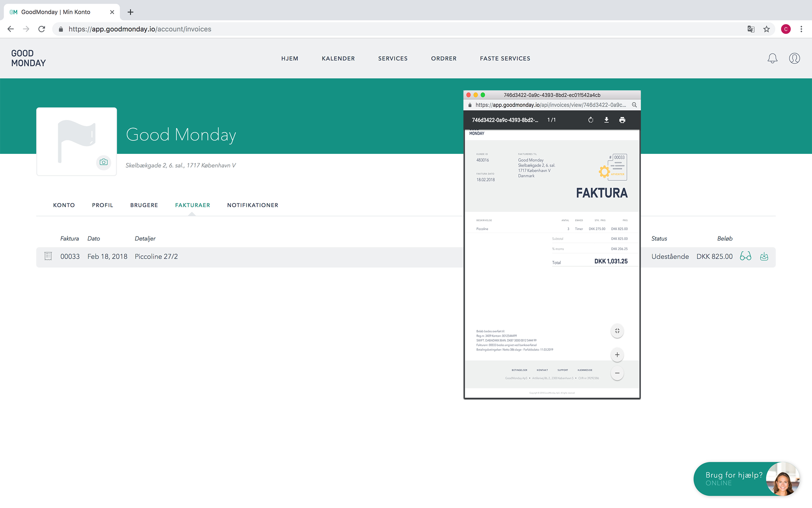The width and height of the screenshot is (812, 508).
Task: Download invoice 00033 with the download icon
Action: pos(764,256)
